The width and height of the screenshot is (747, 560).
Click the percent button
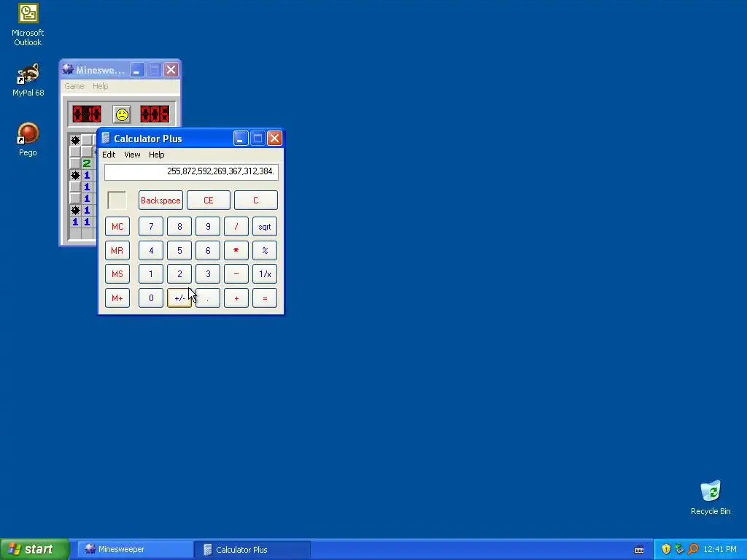(265, 251)
